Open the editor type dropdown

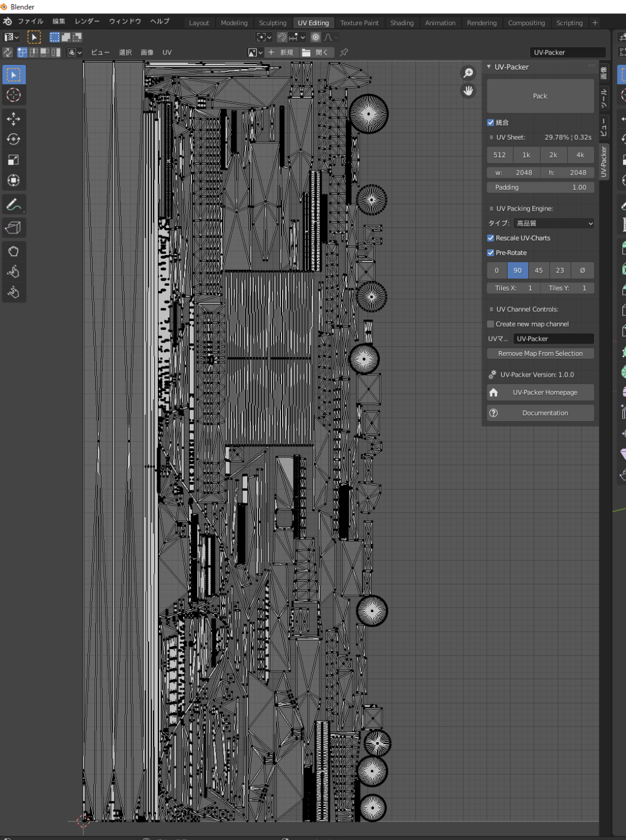click(x=11, y=37)
